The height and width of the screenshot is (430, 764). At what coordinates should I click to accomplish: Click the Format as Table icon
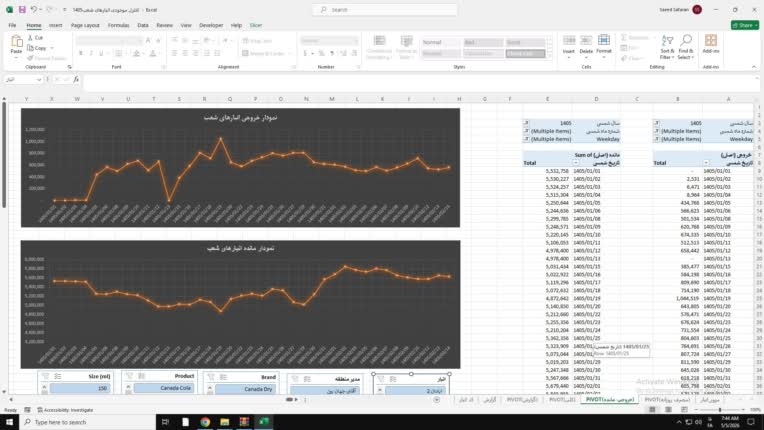pyautogui.click(x=406, y=41)
